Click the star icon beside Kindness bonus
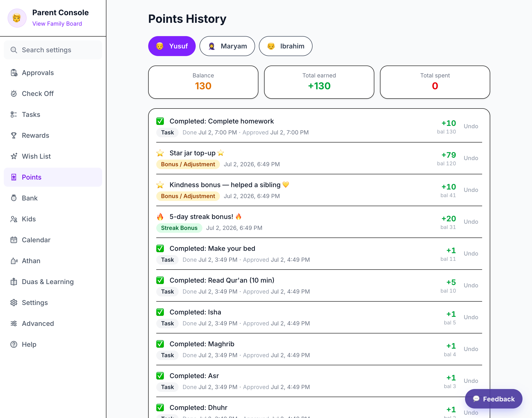The width and height of the screenshot is (532, 418). coord(160,185)
